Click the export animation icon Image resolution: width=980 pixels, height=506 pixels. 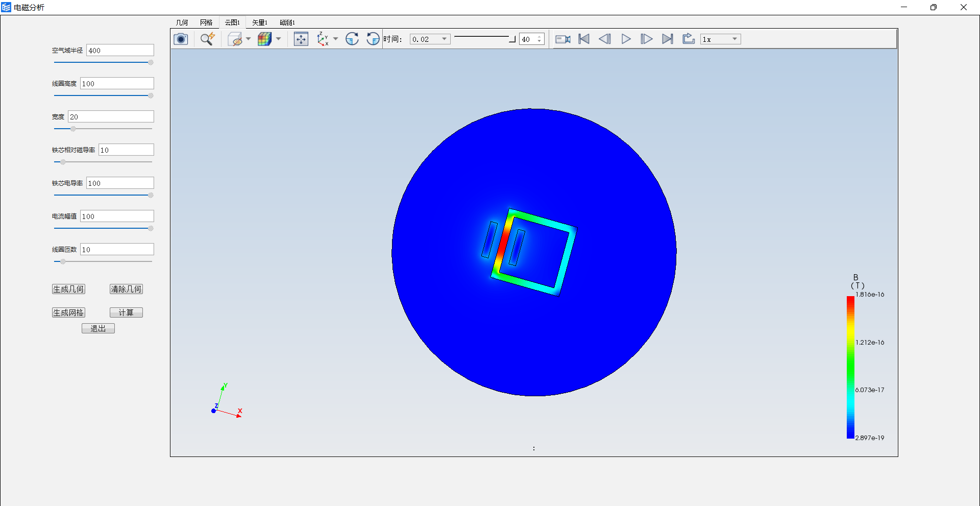pyautogui.click(x=689, y=39)
